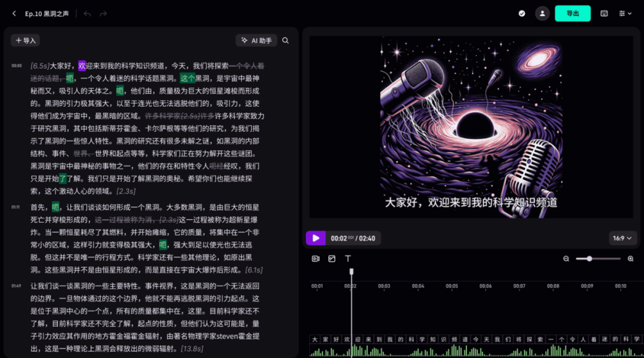Select the text tool icon
This screenshot has height=358, width=644.
348,259
